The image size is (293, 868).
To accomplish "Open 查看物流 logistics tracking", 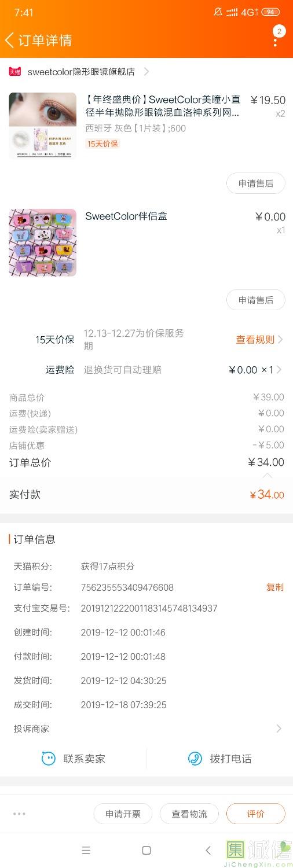I will point(189,814).
